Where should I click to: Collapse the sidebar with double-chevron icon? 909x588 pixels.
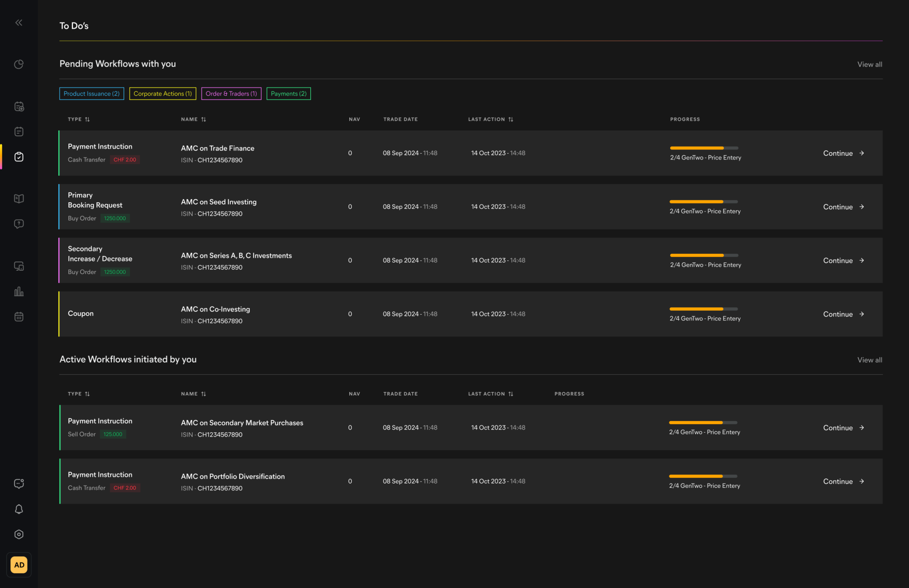point(19,23)
